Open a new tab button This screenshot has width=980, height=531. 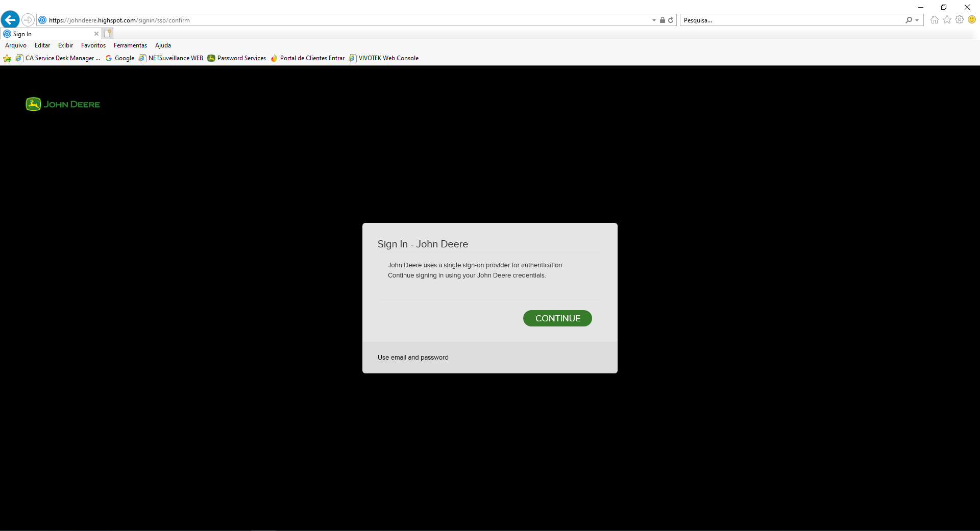[107, 34]
